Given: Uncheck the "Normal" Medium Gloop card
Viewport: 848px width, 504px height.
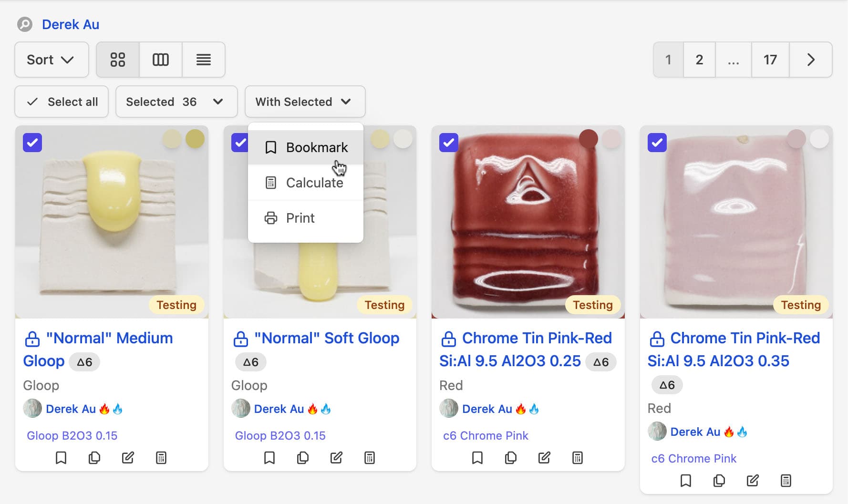Looking at the screenshot, I should tap(32, 142).
